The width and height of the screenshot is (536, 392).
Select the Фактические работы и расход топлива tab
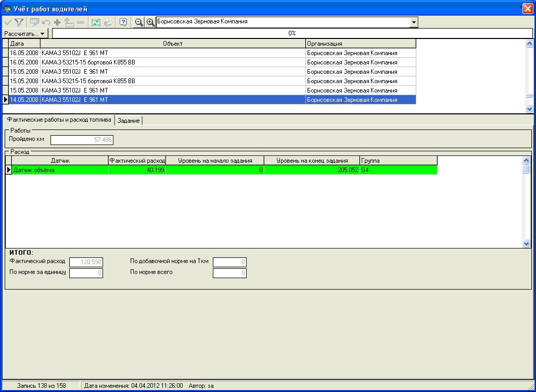point(59,120)
